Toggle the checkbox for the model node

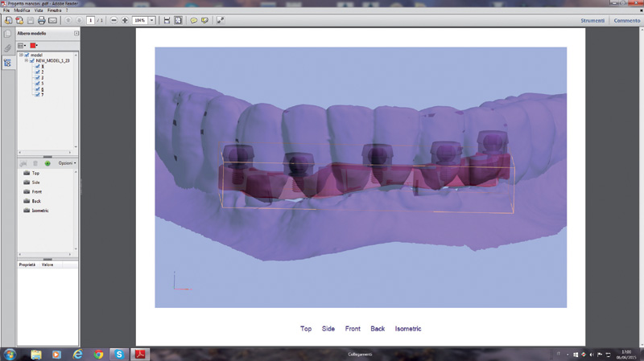click(x=26, y=55)
